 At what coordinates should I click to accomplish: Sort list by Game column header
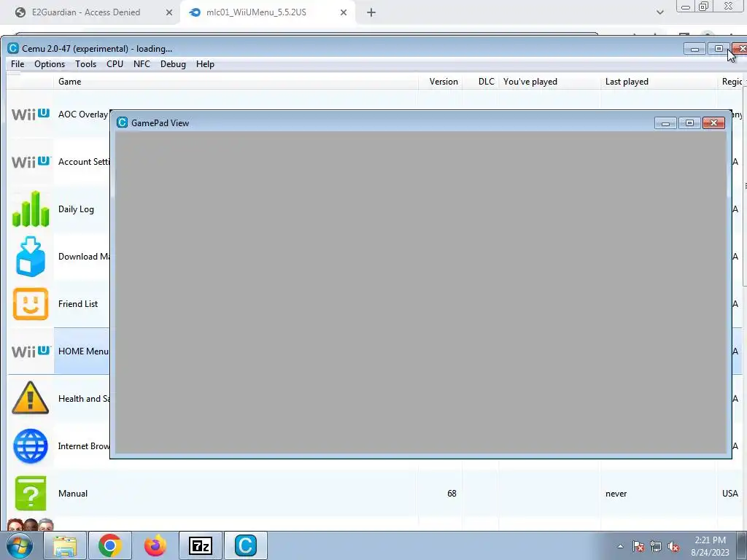tap(69, 82)
